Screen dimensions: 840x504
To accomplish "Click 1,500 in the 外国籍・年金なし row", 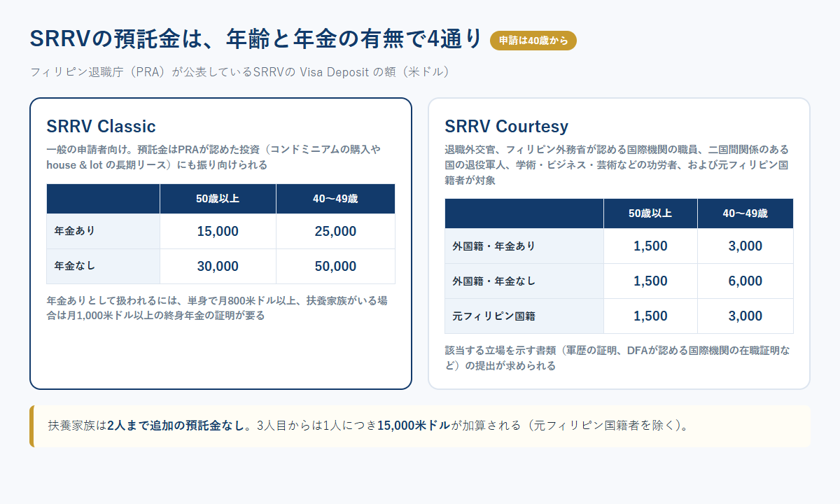I will click(x=650, y=281).
